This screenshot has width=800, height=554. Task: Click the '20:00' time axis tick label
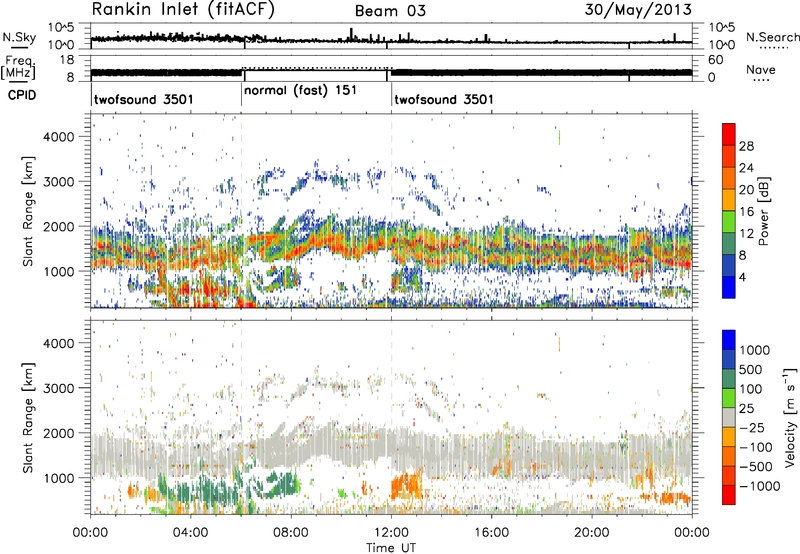(x=592, y=533)
